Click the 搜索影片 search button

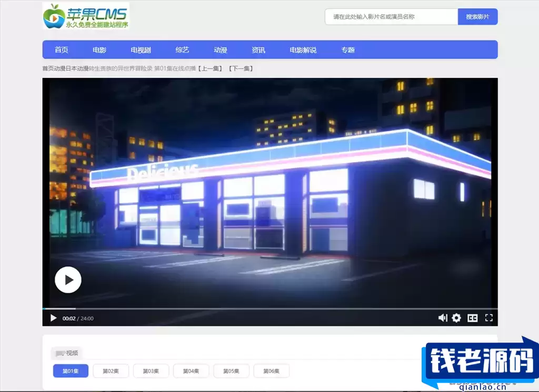pos(477,16)
